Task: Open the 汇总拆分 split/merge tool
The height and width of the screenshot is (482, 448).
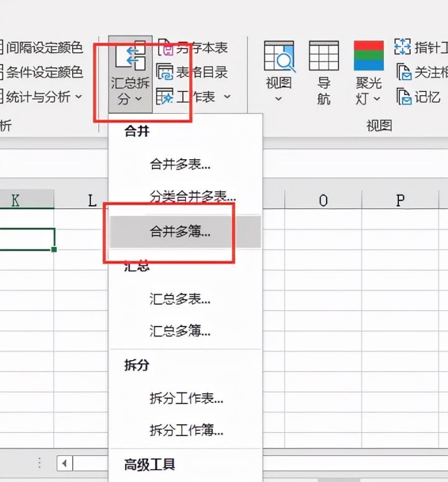Action: (130, 74)
